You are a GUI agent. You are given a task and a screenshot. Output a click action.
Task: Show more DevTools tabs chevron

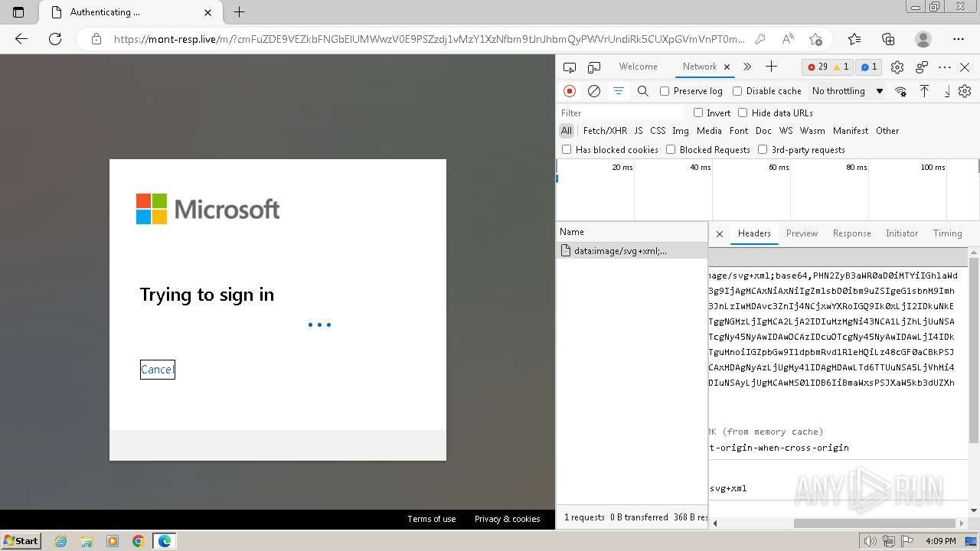(747, 67)
